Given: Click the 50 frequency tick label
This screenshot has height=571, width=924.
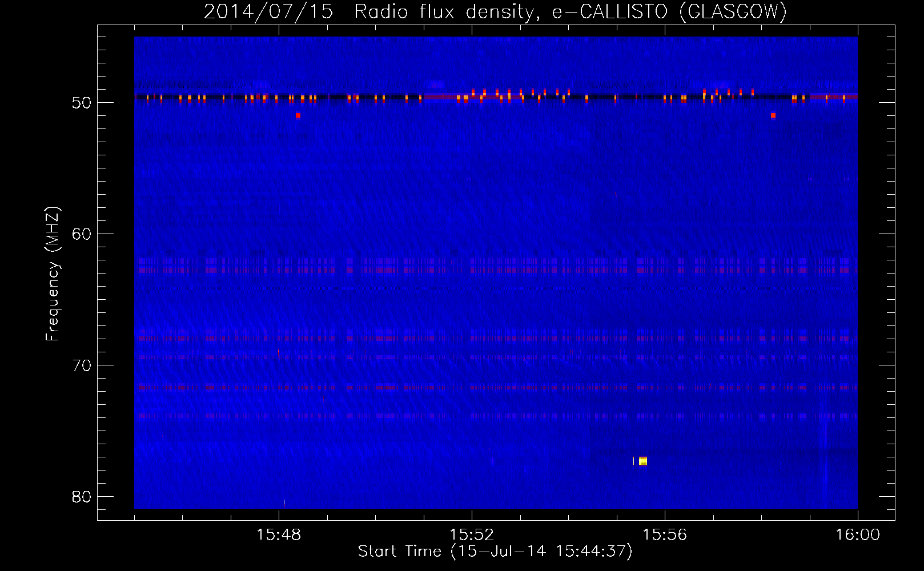Looking at the screenshot, I should 82,103.
